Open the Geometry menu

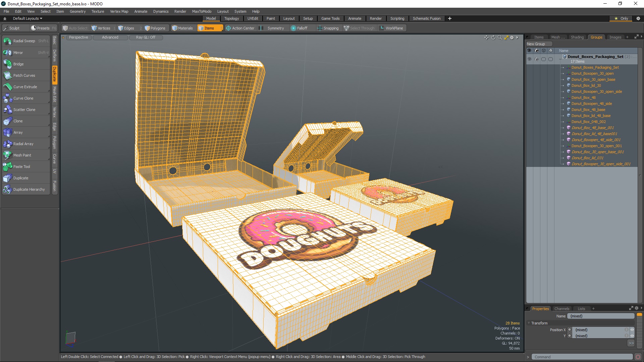(x=77, y=11)
